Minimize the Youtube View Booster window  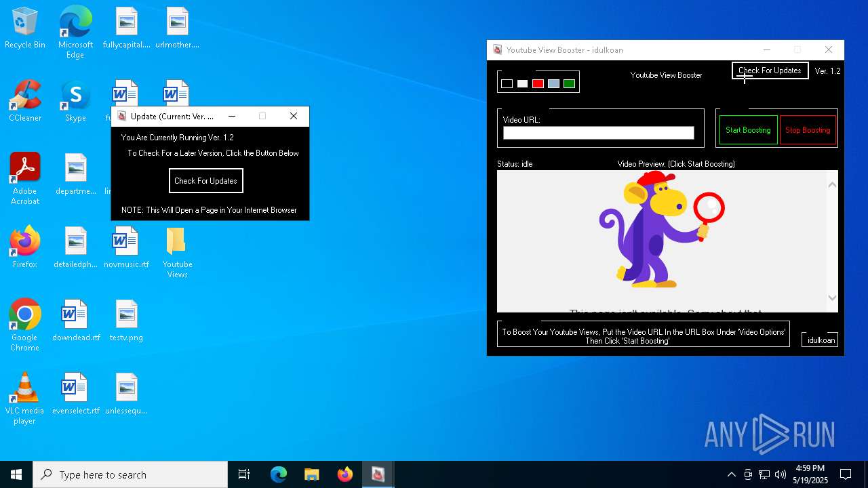pyautogui.click(x=767, y=50)
